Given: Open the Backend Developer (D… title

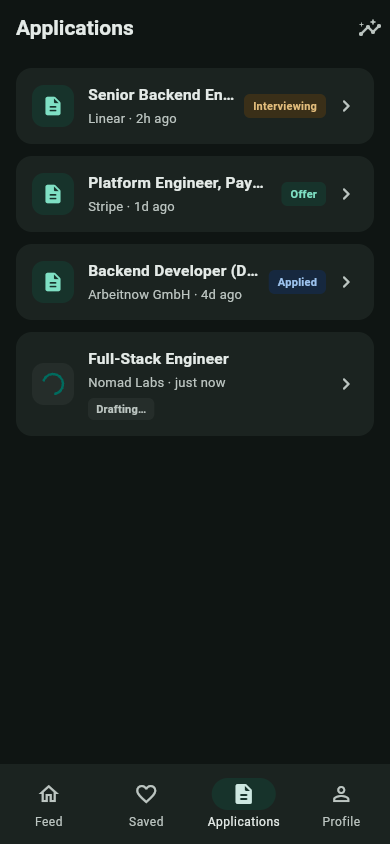Looking at the screenshot, I should [x=173, y=271].
